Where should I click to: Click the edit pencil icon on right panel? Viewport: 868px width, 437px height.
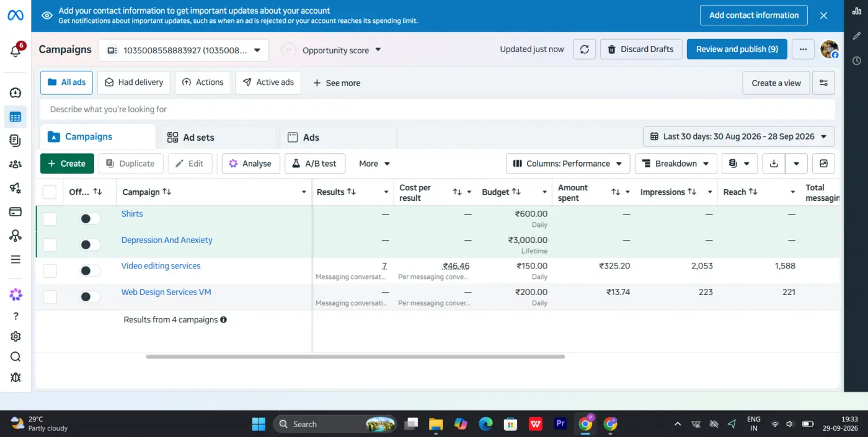click(856, 36)
